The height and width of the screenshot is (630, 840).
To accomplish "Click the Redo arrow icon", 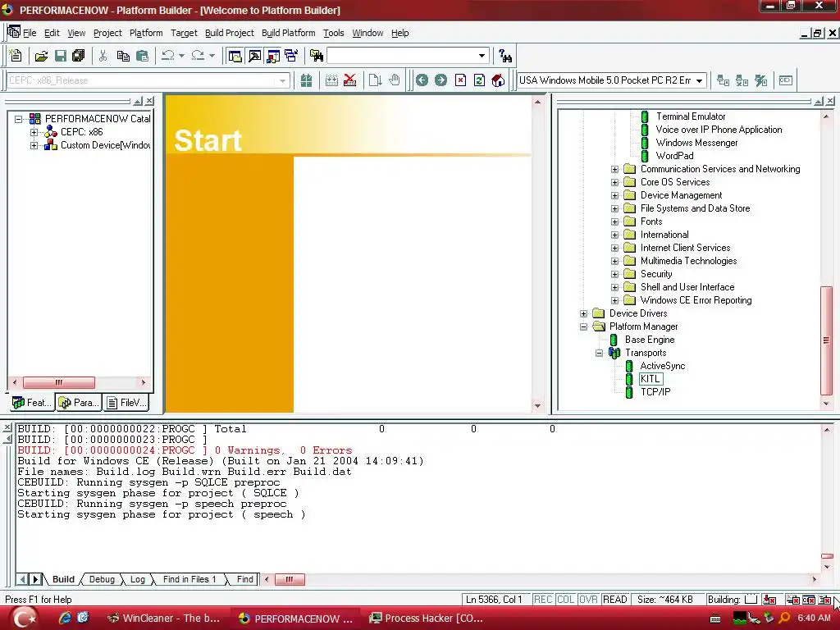I will (199, 56).
